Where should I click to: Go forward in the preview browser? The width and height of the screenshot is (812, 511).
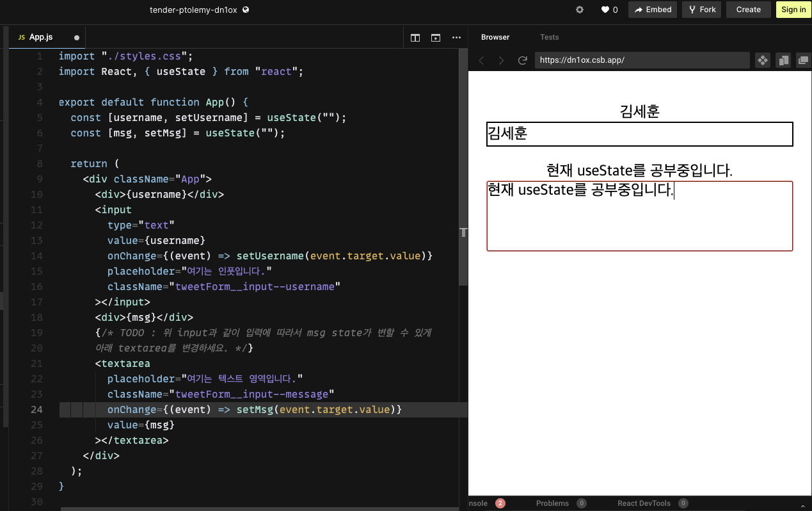click(x=502, y=60)
